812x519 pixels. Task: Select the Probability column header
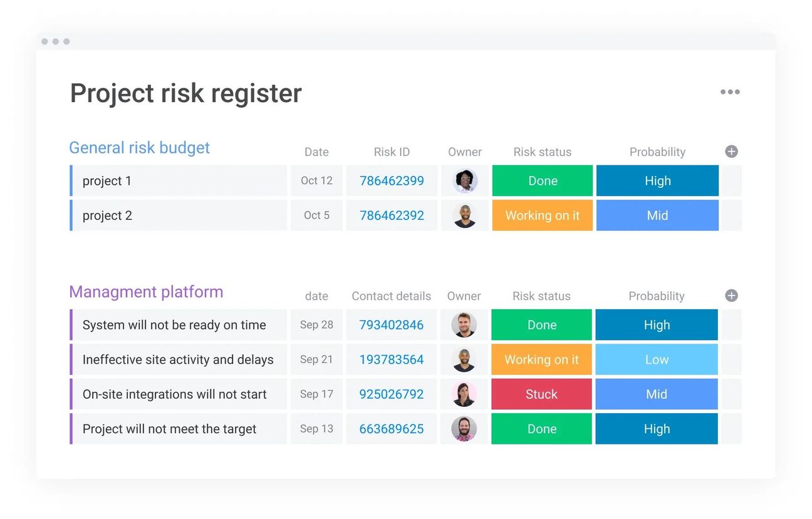(657, 152)
